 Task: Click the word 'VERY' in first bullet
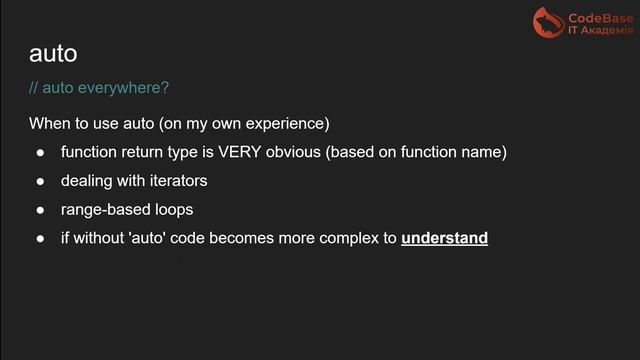(x=240, y=152)
